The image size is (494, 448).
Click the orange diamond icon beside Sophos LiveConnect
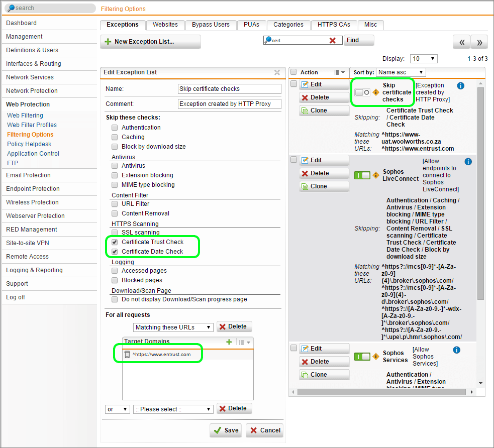pos(375,175)
